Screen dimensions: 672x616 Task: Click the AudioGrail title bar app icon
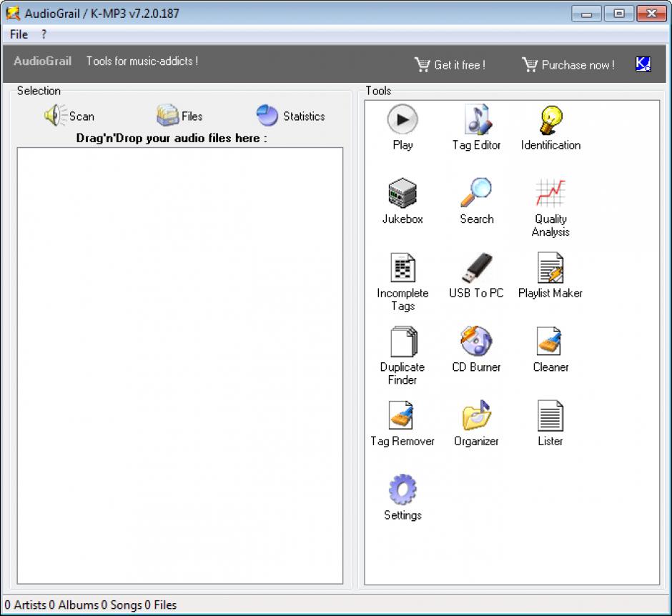12,14
